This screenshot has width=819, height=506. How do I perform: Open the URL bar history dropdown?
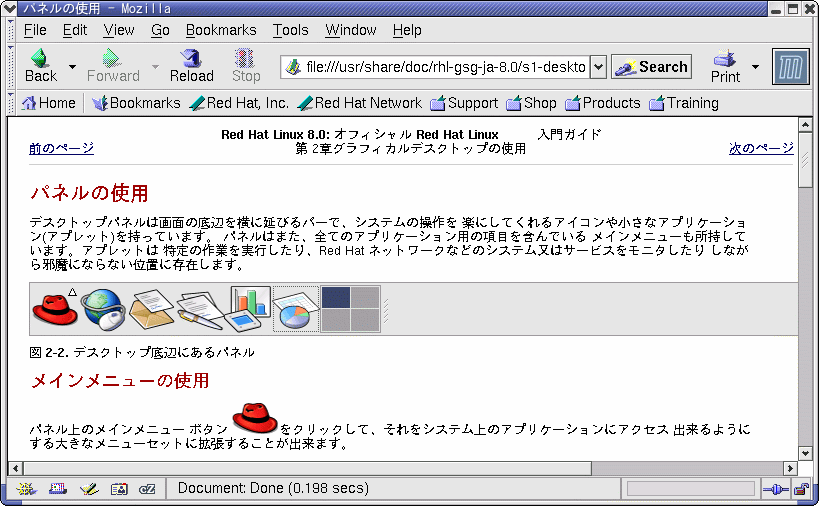598,67
